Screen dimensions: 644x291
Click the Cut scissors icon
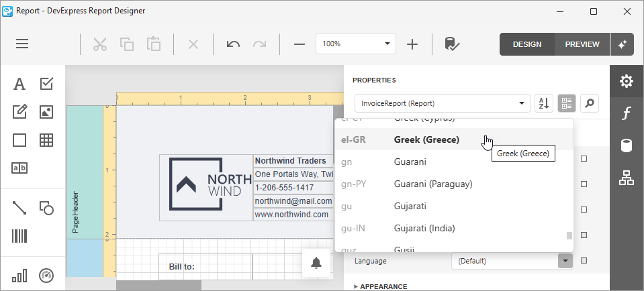[100, 44]
